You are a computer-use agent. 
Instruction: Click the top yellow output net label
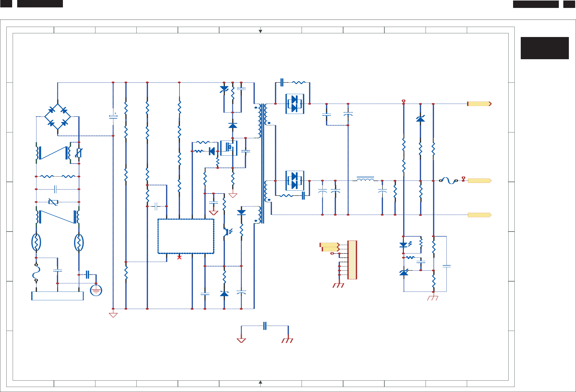pos(479,104)
